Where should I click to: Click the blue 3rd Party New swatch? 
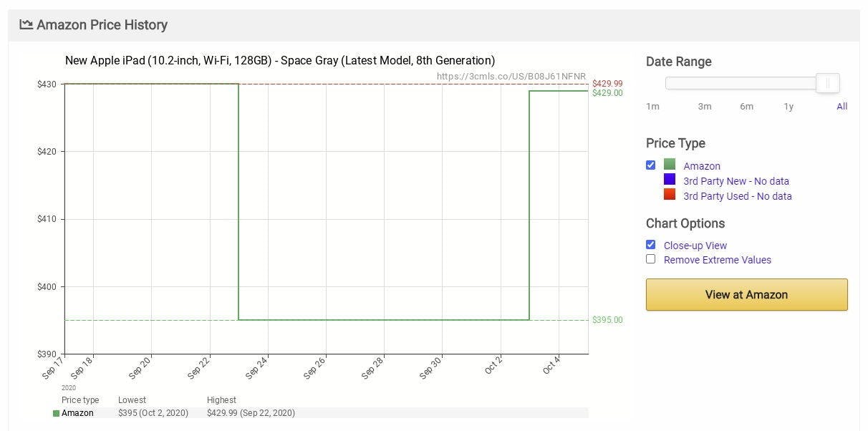[x=670, y=180]
